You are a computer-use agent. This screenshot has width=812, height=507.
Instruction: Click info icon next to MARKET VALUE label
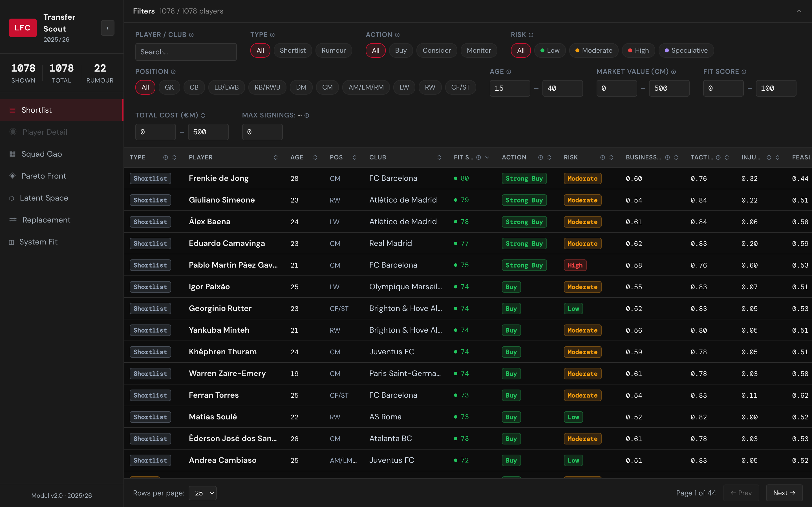point(673,72)
